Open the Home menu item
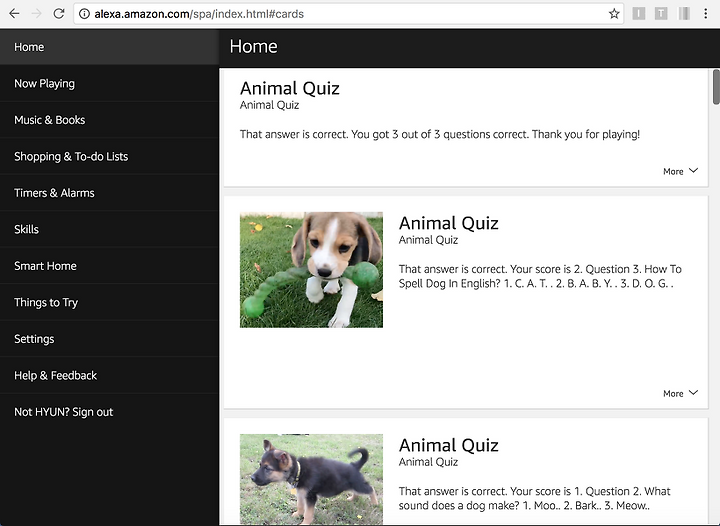The image size is (720, 526). [109, 47]
